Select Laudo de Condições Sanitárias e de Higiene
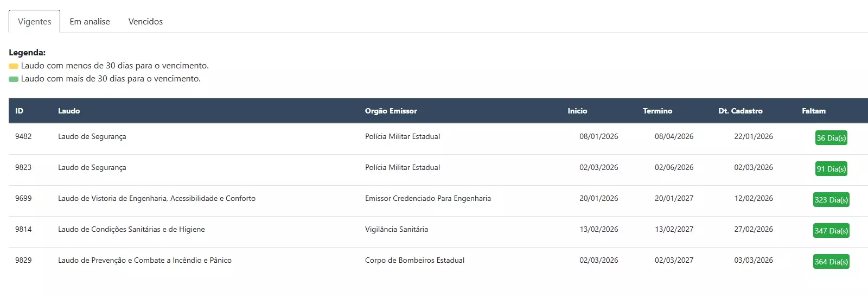 click(131, 230)
